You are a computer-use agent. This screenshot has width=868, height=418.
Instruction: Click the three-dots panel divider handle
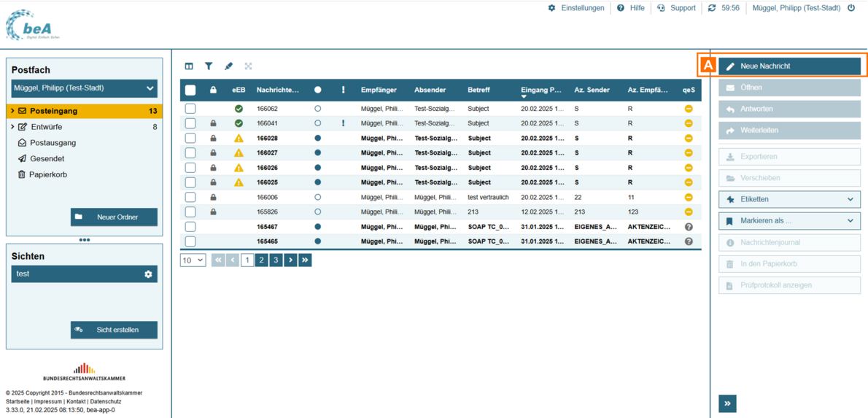point(84,240)
